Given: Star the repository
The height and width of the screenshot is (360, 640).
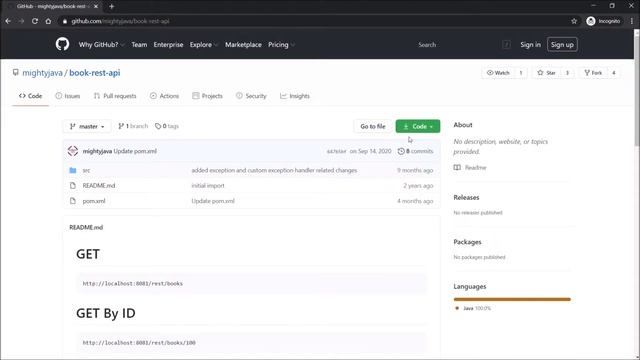Looking at the screenshot, I should tap(546, 73).
